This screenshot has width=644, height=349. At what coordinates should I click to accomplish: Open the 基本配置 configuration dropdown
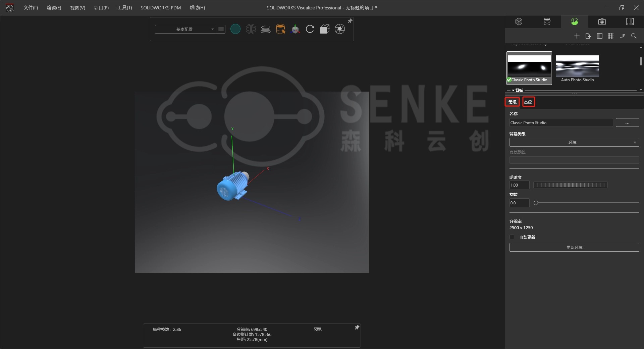(185, 29)
